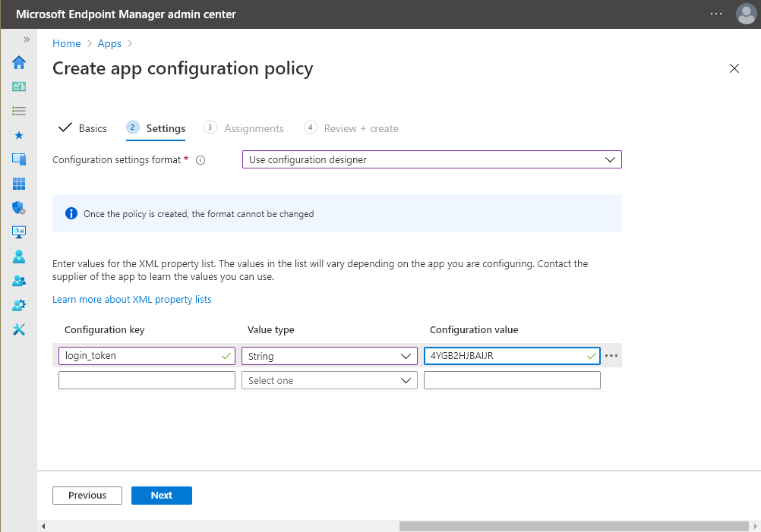Open the Groups icon in sidebar

19,281
